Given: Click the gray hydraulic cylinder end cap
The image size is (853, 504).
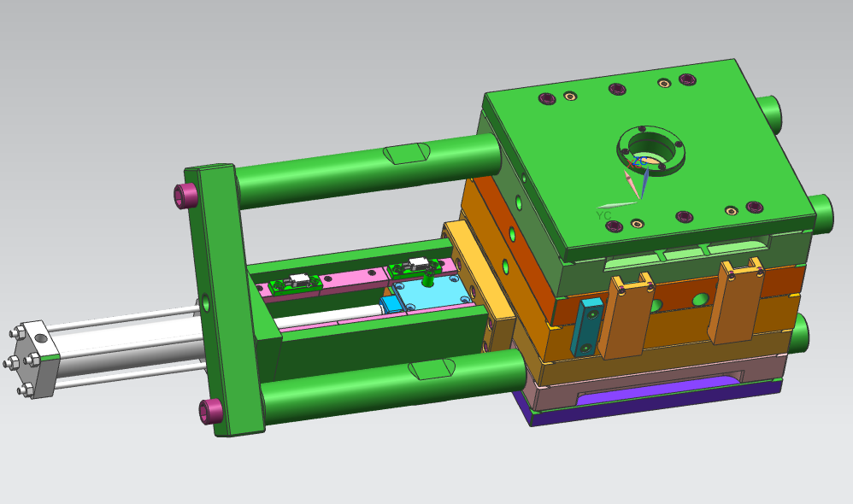Looking at the screenshot, I should coord(34,360).
